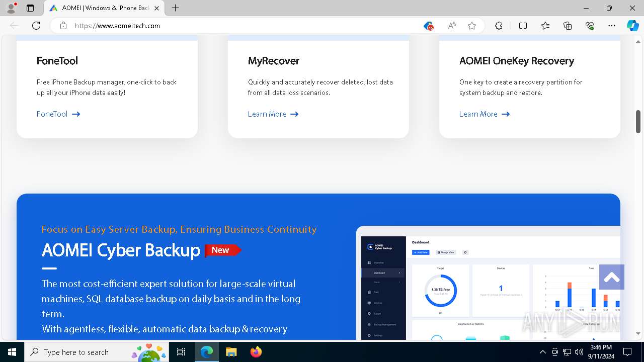Open Learn More under AOMEI OneKey Recovery
The width and height of the screenshot is (644, 362).
(485, 114)
